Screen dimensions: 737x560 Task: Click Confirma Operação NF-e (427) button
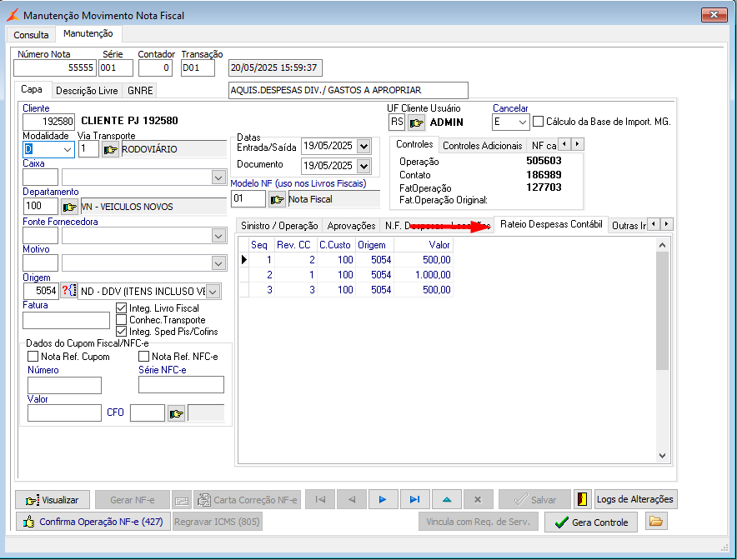click(x=93, y=522)
